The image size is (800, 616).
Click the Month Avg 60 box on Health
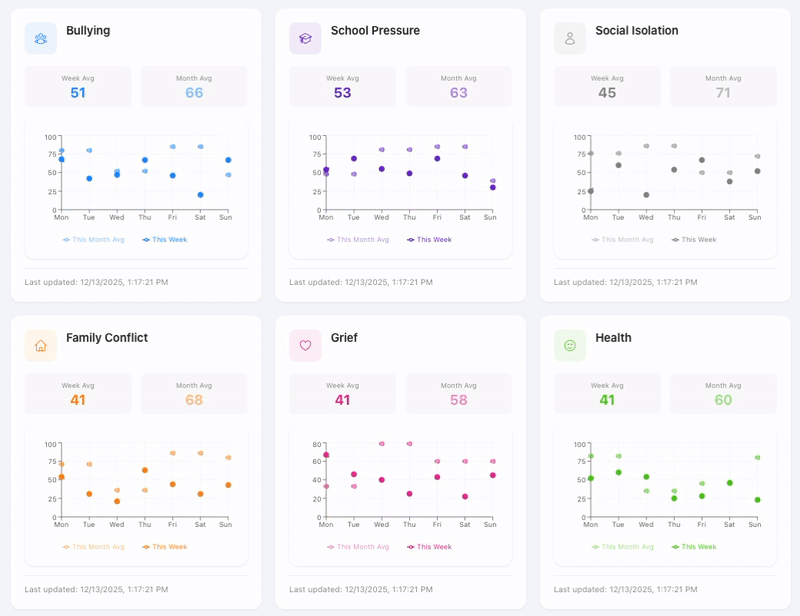(723, 393)
